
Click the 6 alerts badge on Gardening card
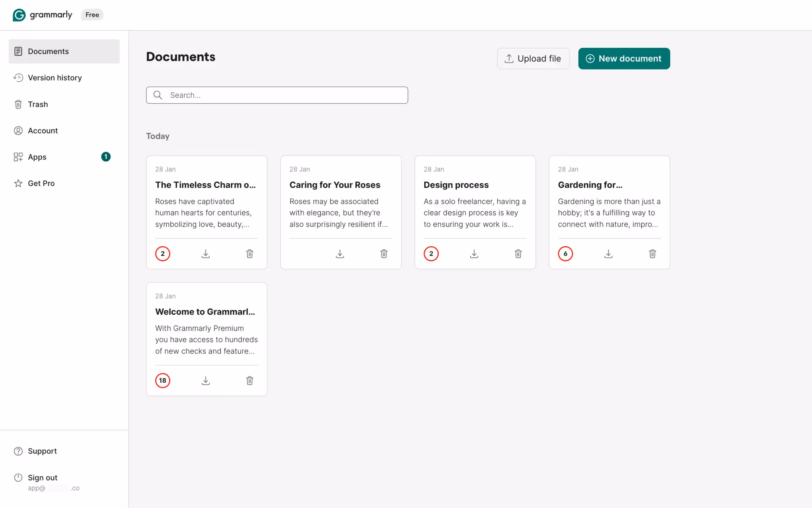tap(565, 254)
